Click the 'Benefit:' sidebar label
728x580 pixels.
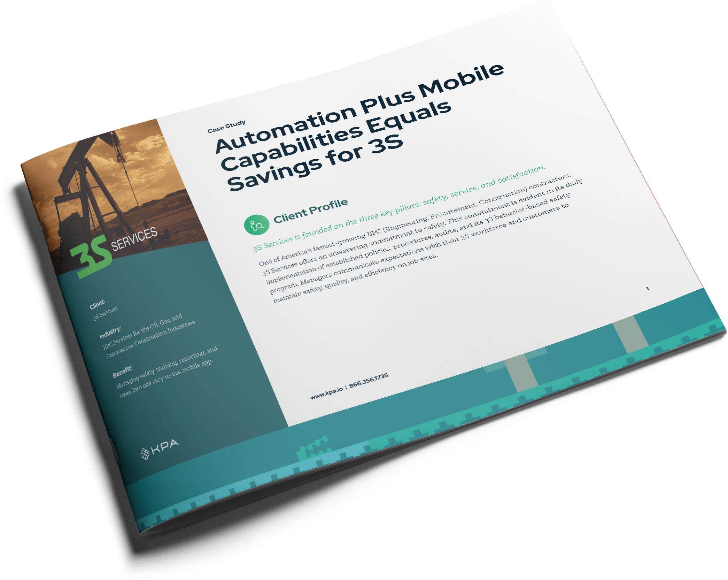122,372
